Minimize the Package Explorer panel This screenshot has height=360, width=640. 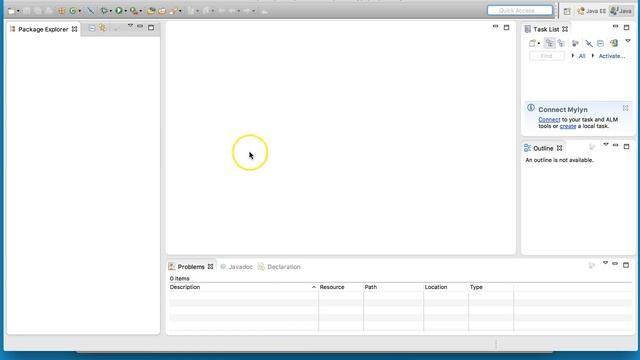[140, 26]
